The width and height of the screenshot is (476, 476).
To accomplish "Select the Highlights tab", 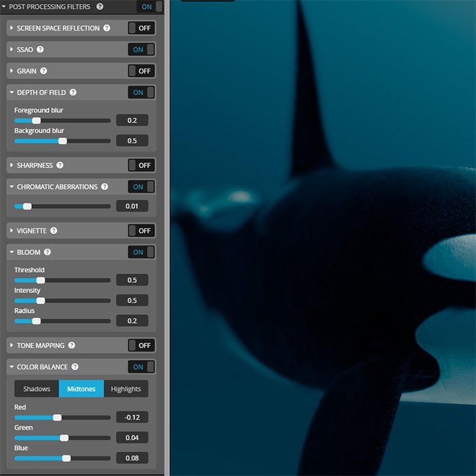I will click(126, 389).
